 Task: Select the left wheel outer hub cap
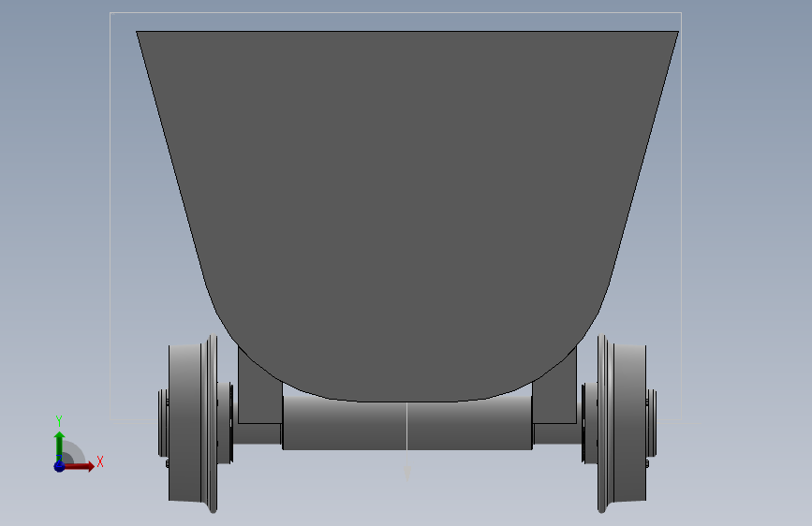click(163, 423)
